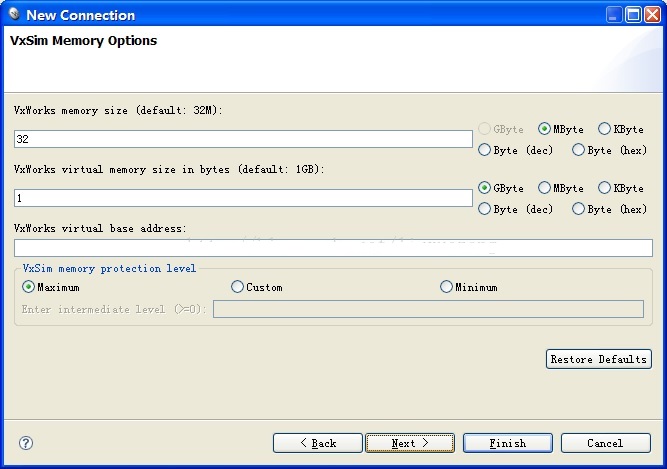Click Next to continue the wizard
This screenshot has width=667, height=469.
click(410, 443)
